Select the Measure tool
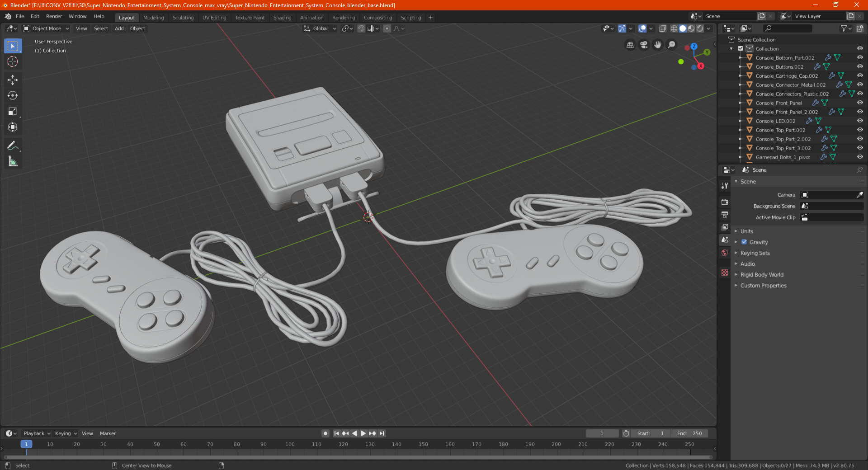 coord(13,161)
